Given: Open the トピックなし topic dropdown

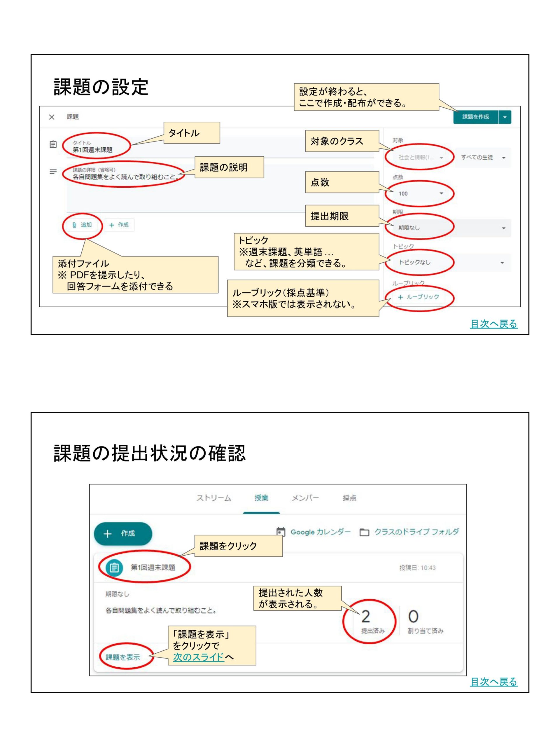Looking at the screenshot, I should click(452, 262).
